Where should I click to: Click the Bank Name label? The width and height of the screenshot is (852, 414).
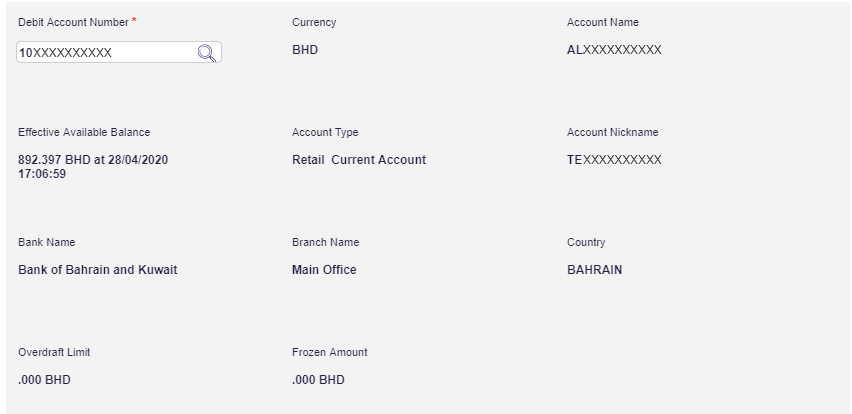tap(47, 242)
